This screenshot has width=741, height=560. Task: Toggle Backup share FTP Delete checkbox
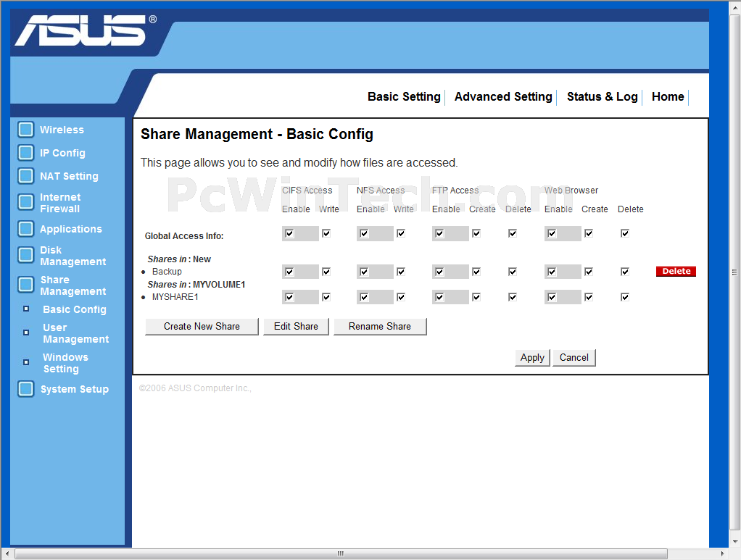(x=513, y=272)
